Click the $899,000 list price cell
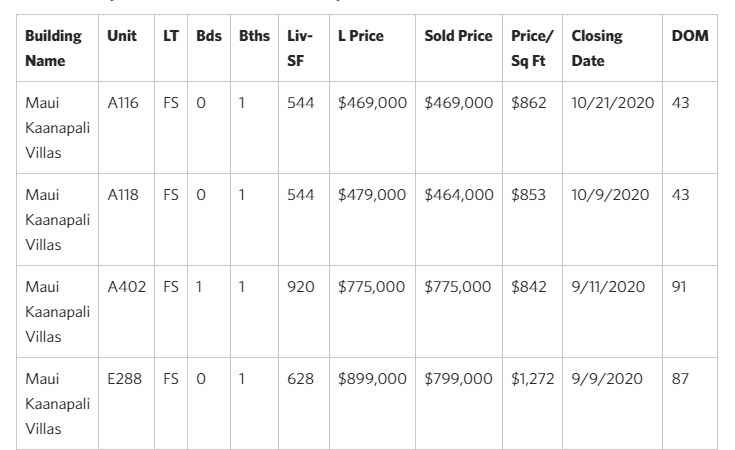The image size is (735, 450). pos(372,379)
